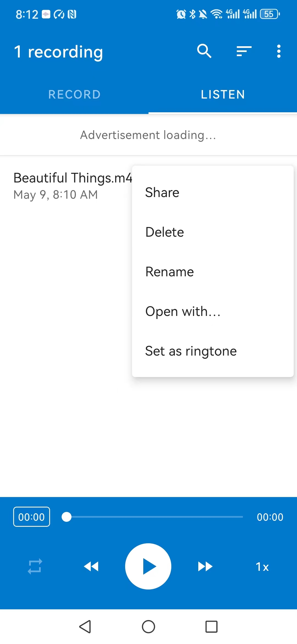Open the three-dot overflow menu

(x=279, y=51)
